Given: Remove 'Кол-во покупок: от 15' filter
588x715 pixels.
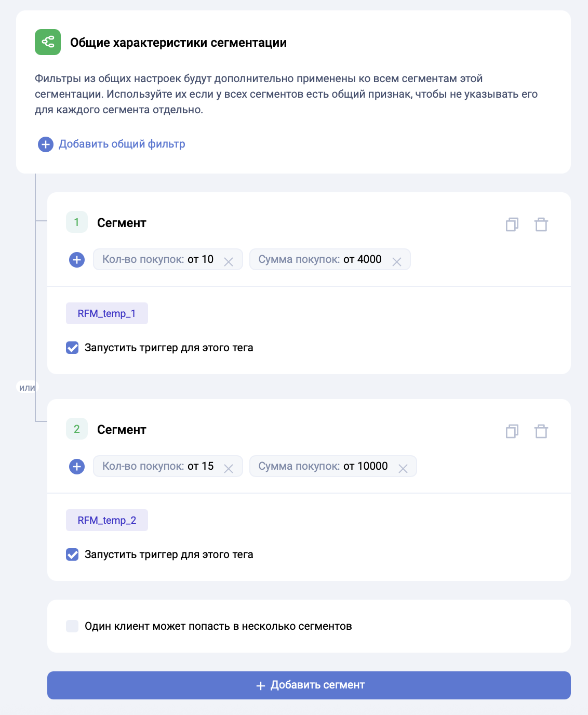Looking at the screenshot, I should click(228, 469).
